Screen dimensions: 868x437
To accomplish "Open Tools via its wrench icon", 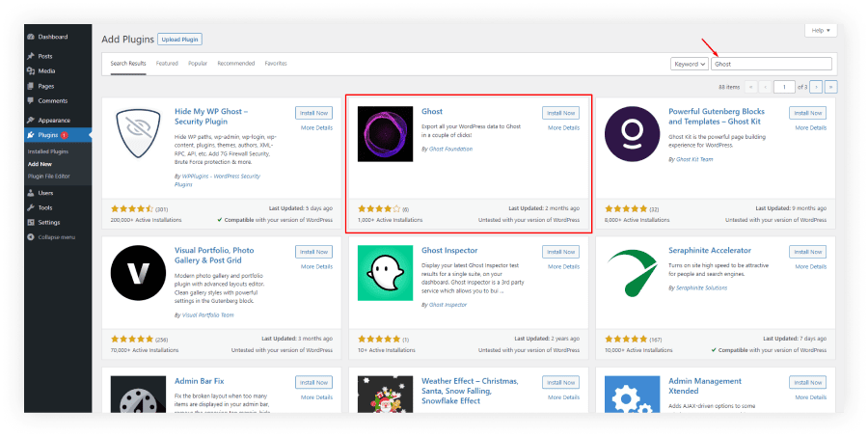I will 31,207.
